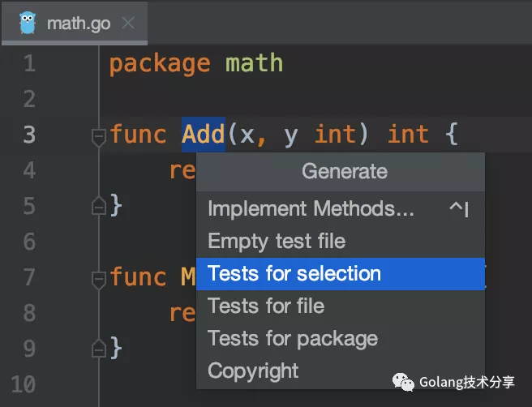The image size is (532, 407).
Task: Click the highlighted Add function name
Action: [x=203, y=134]
